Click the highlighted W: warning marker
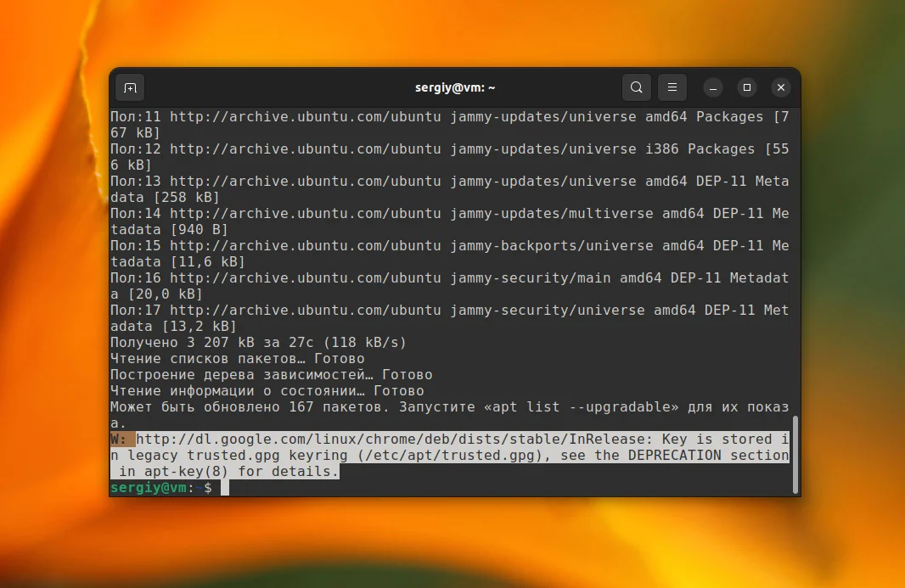Image resolution: width=905 pixels, height=588 pixels. [119, 439]
